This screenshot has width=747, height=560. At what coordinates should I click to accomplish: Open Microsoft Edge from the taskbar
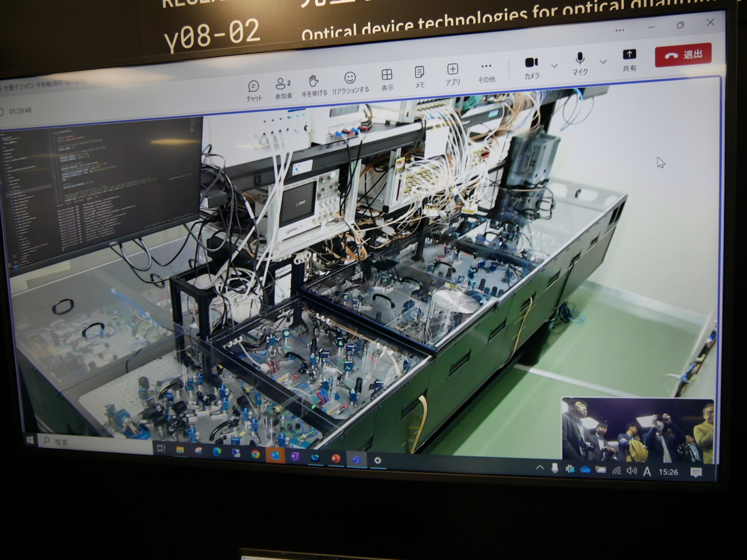pyautogui.click(x=217, y=452)
